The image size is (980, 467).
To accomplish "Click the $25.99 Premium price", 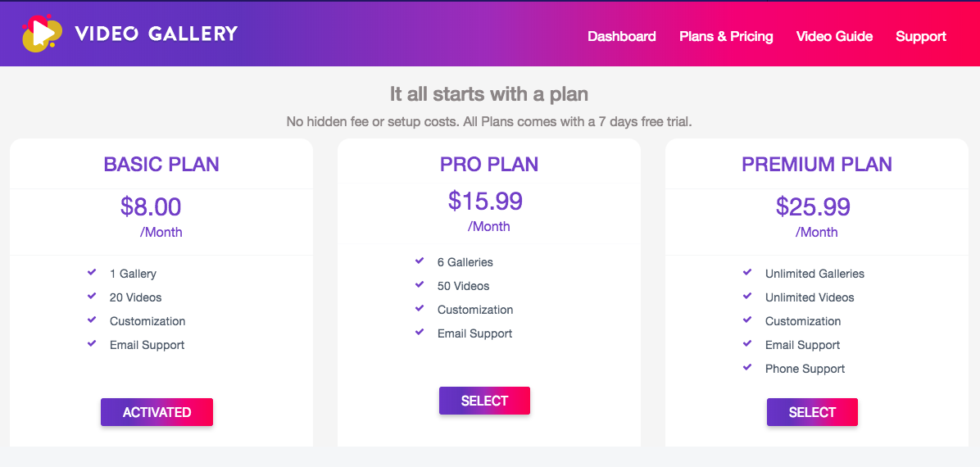I will pos(813,206).
